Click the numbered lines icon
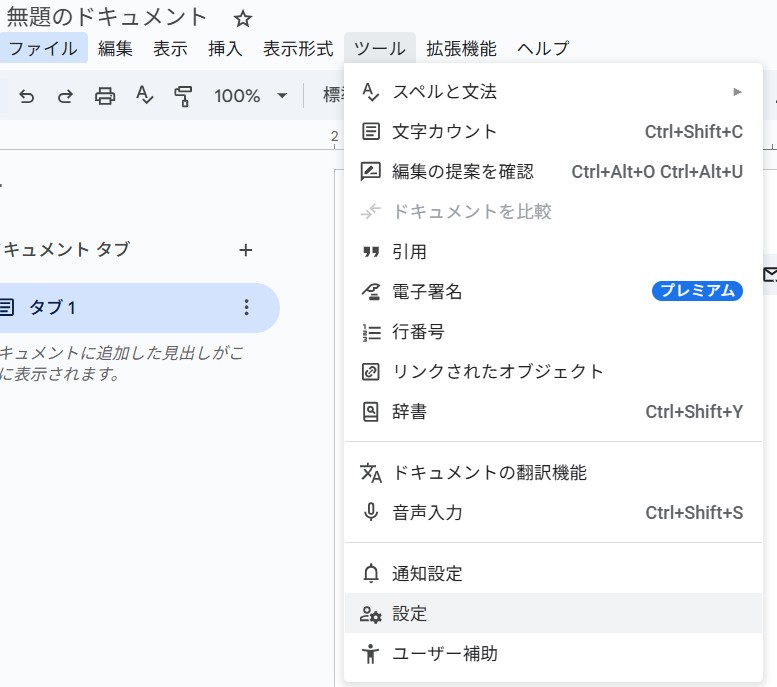This screenshot has height=687, width=777. (x=371, y=333)
